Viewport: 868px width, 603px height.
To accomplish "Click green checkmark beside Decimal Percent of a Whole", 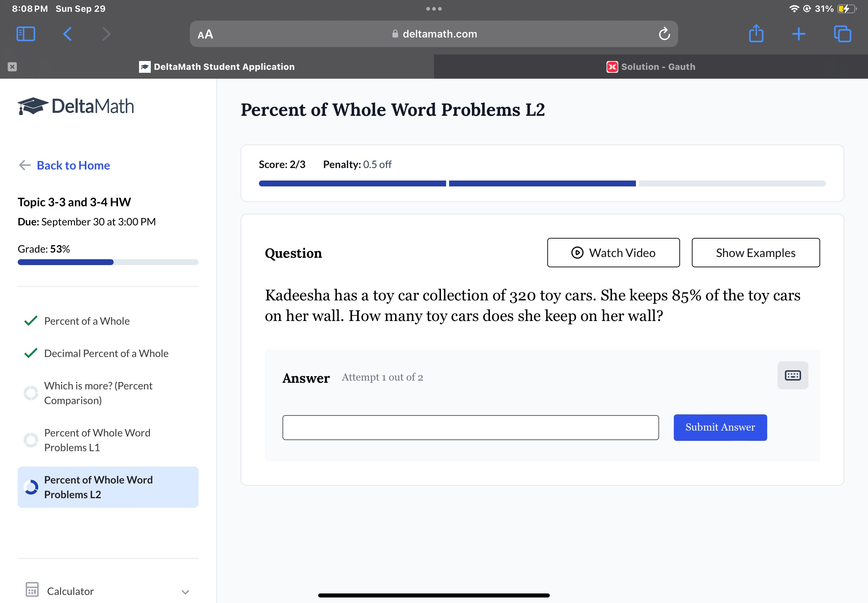I will tap(31, 353).
